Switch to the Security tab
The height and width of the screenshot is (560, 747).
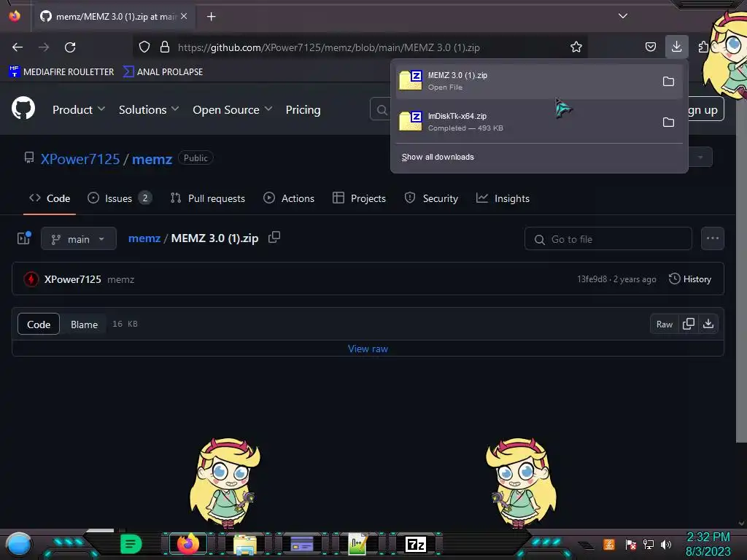tap(431, 198)
